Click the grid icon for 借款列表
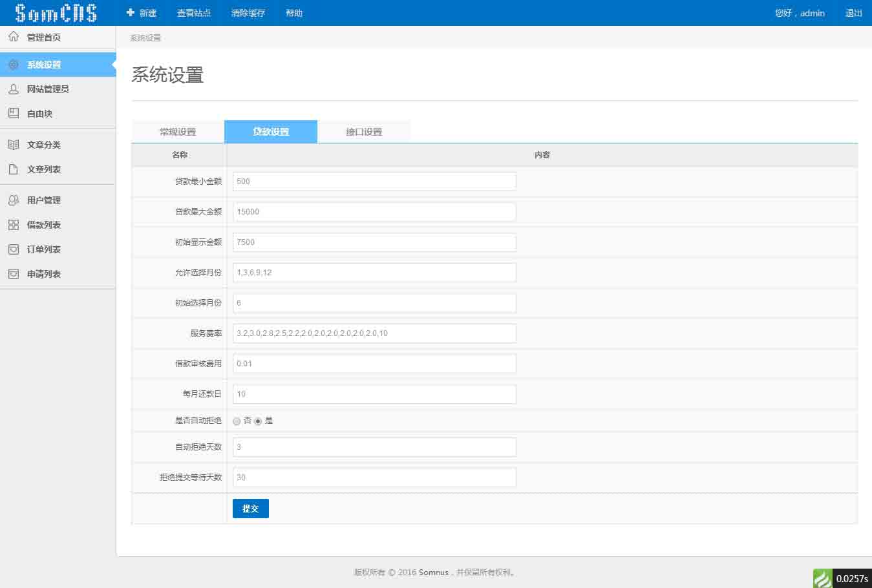This screenshot has height=588, width=872. pos(14,225)
